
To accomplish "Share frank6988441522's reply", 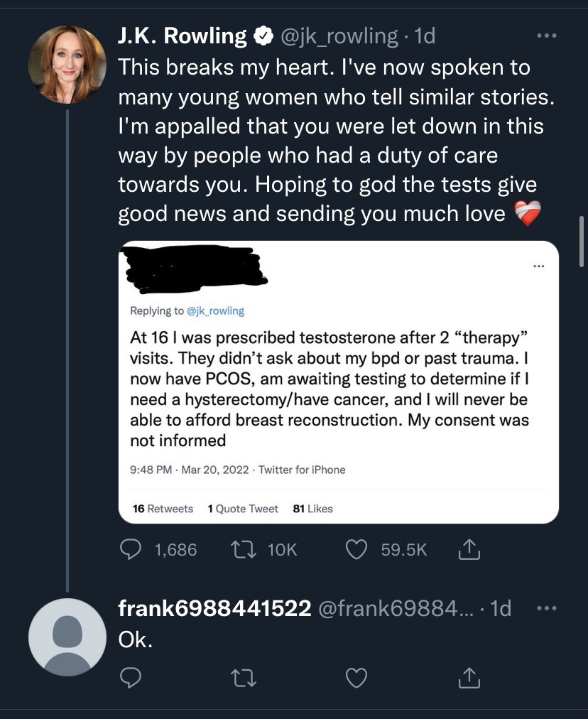I will tap(469, 679).
